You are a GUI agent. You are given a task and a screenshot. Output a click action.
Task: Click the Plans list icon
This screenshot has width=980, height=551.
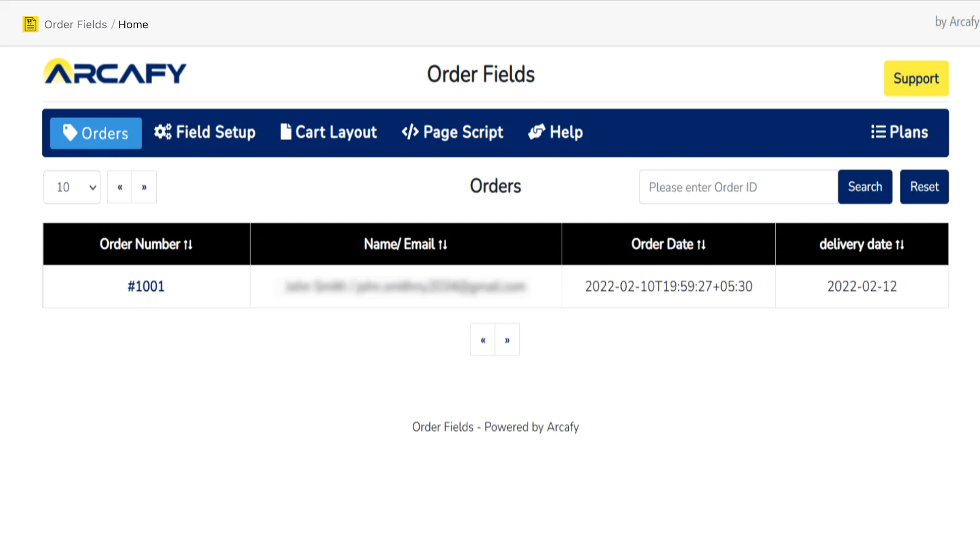pos(877,132)
